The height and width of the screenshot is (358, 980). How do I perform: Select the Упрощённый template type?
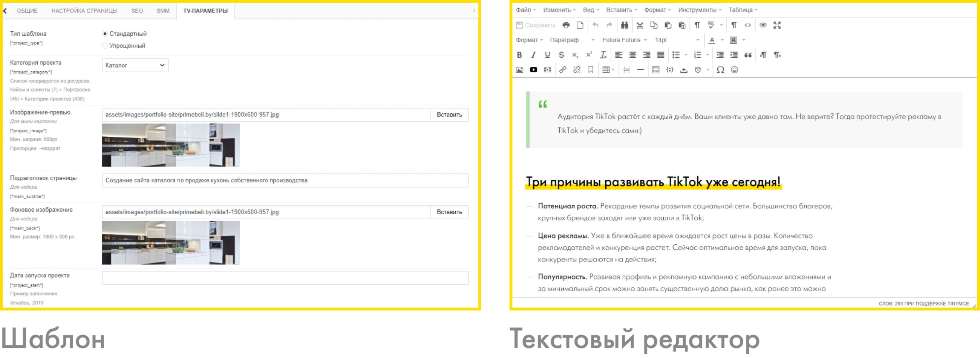coord(105,46)
